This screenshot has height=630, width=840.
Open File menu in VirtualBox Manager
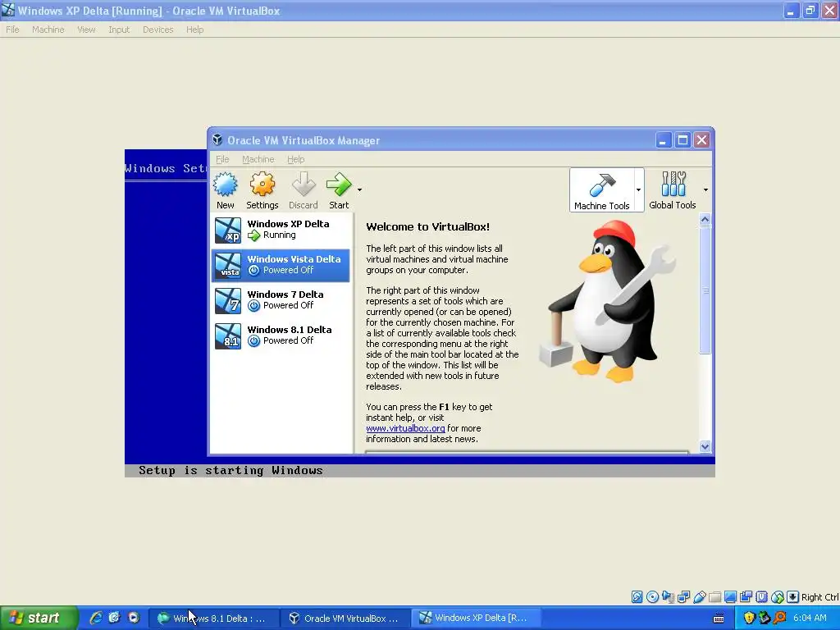(222, 159)
